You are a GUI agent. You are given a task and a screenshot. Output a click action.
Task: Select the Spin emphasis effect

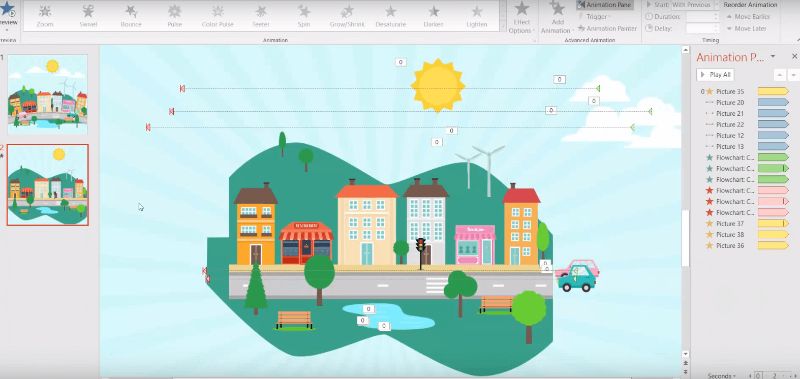pyautogui.click(x=304, y=15)
